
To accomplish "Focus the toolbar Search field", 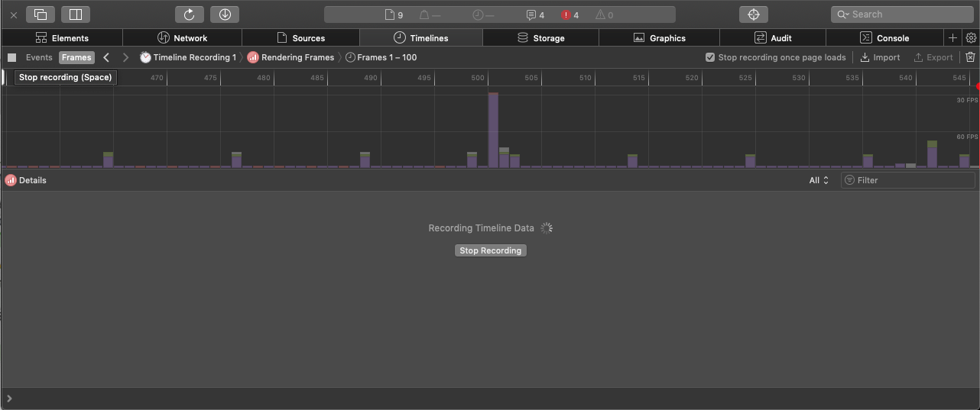I will click(x=902, y=15).
